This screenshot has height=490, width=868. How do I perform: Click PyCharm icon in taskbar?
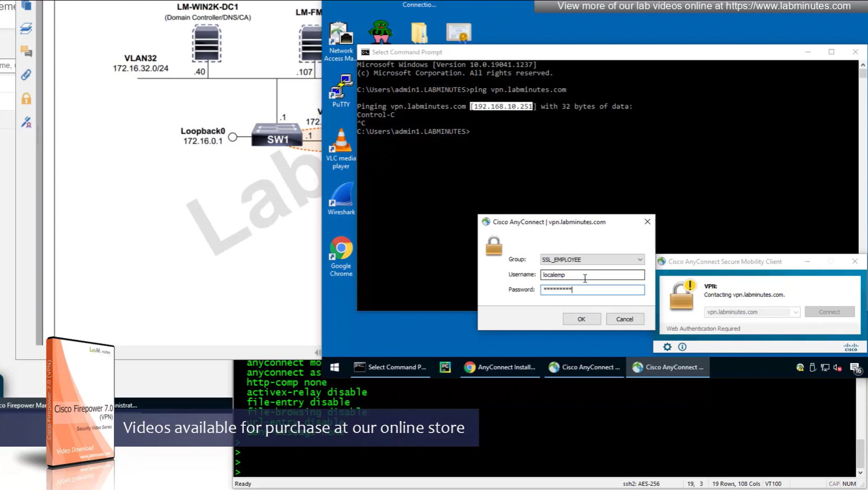(445, 367)
